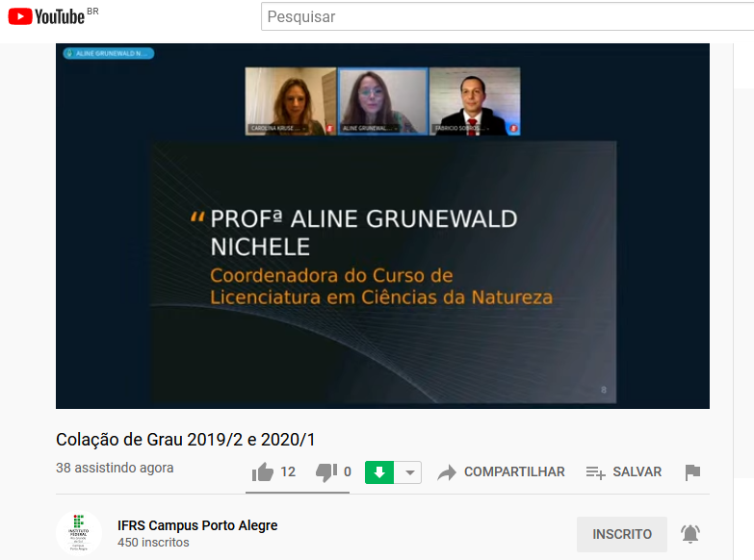Click the Aline Grunewald speaker label badge
Screen dimensions: 754x560
(108, 54)
